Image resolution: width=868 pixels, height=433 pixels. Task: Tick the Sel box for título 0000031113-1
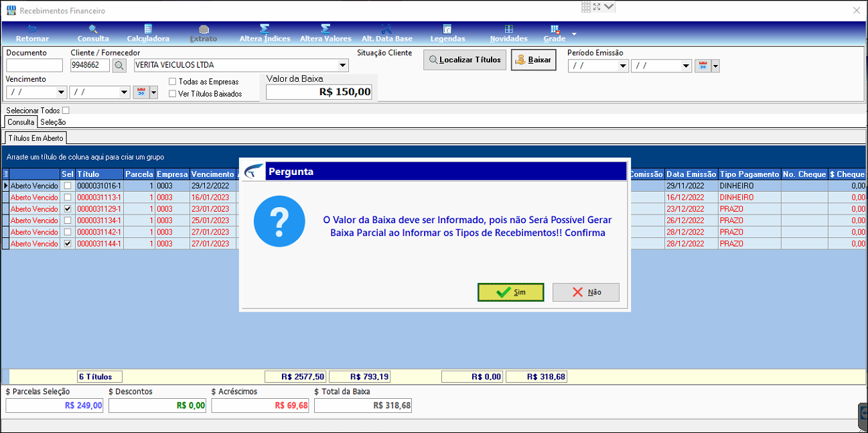point(67,197)
